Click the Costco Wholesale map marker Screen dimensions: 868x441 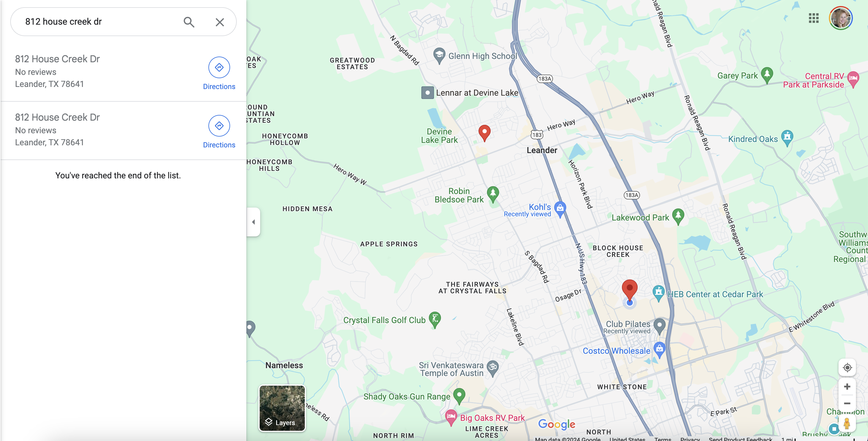(x=659, y=350)
